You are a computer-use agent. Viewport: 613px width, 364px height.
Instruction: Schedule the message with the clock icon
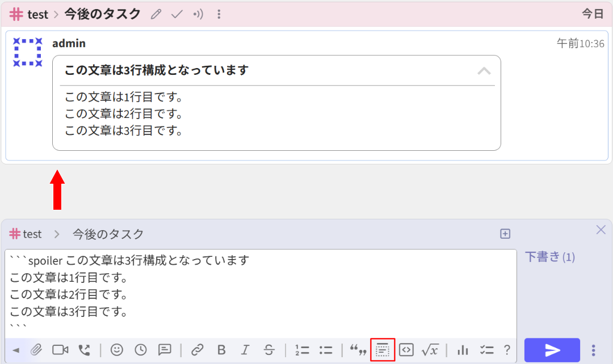[141, 350]
